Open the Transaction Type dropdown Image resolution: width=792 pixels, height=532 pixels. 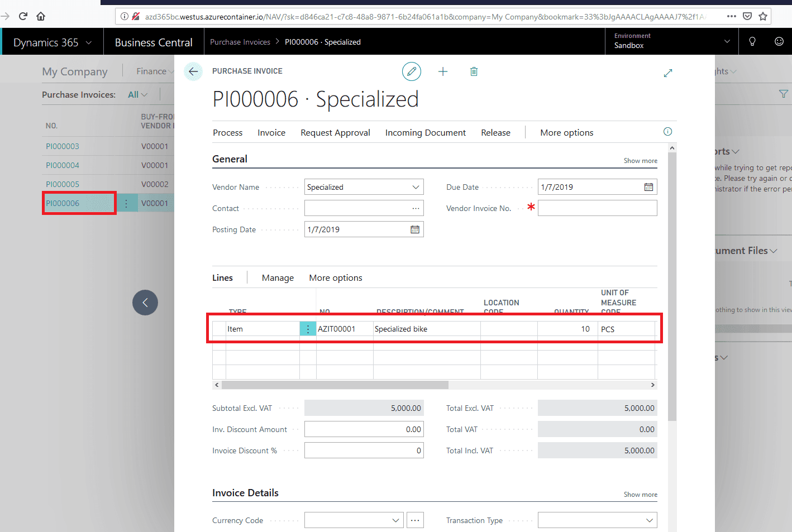click(x=650, y=520)
